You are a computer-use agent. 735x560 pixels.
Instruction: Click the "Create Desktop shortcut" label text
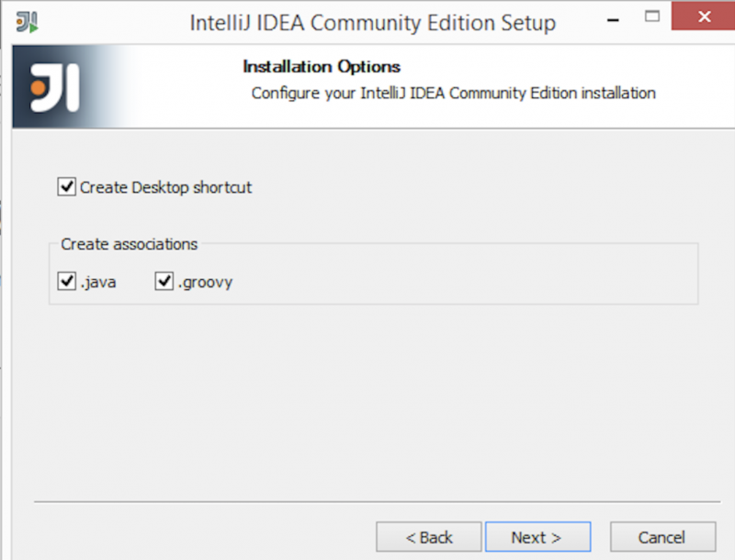(165, 187)
